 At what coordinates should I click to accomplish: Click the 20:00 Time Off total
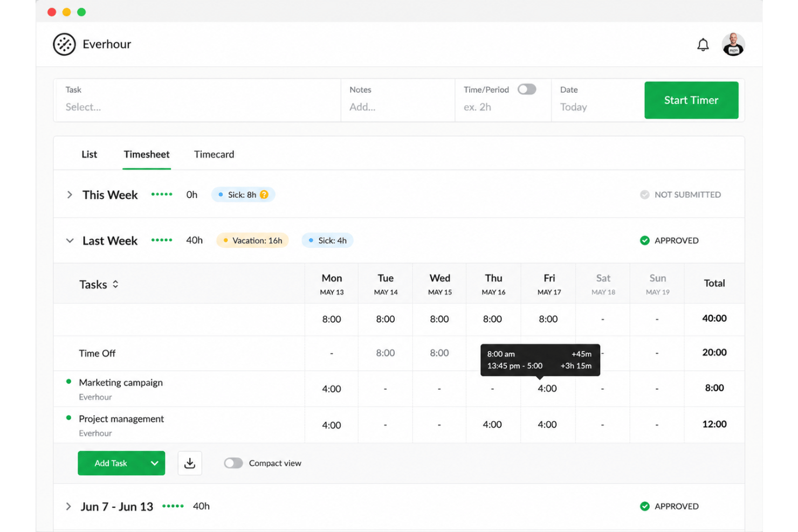(714, 352)
